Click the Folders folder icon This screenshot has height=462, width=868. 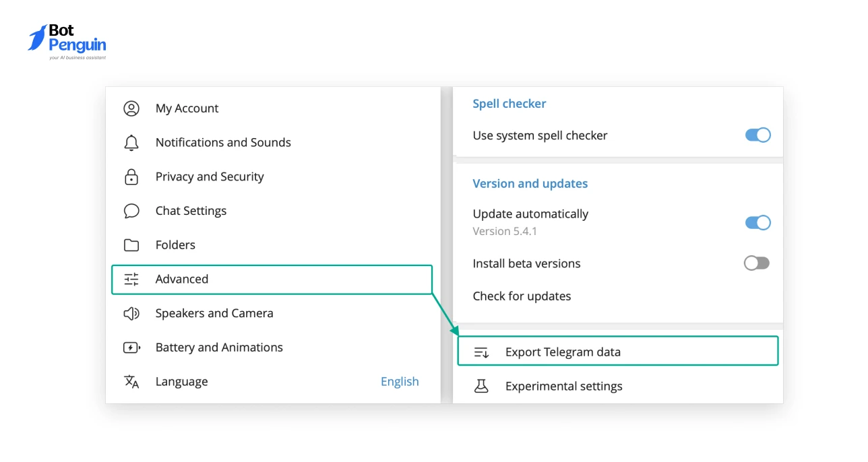pos(131,245)
